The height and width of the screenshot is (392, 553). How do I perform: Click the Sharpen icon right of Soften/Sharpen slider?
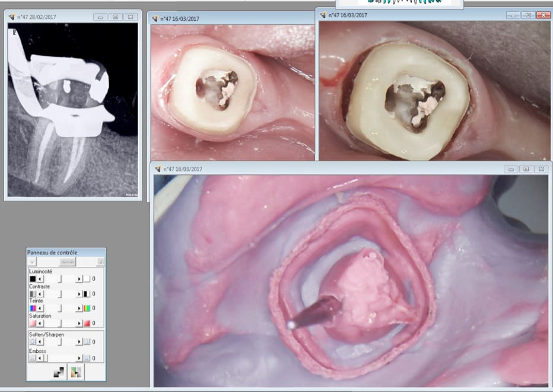click(x=87, y=342)
